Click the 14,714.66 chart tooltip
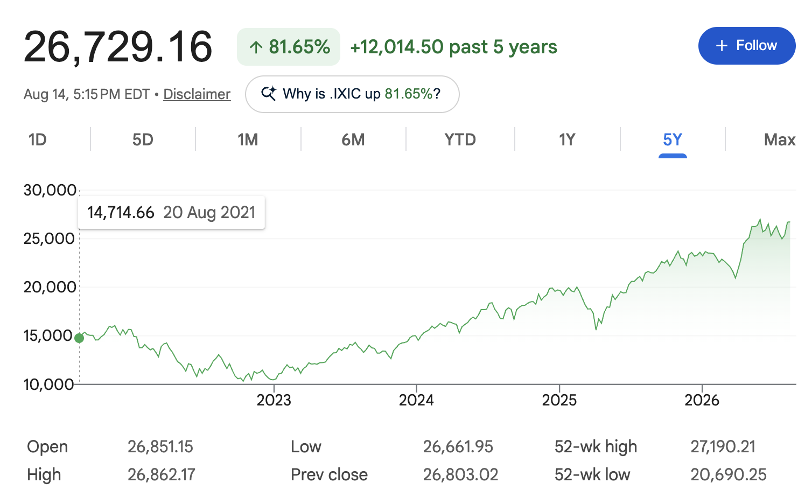 click(171, 213)
